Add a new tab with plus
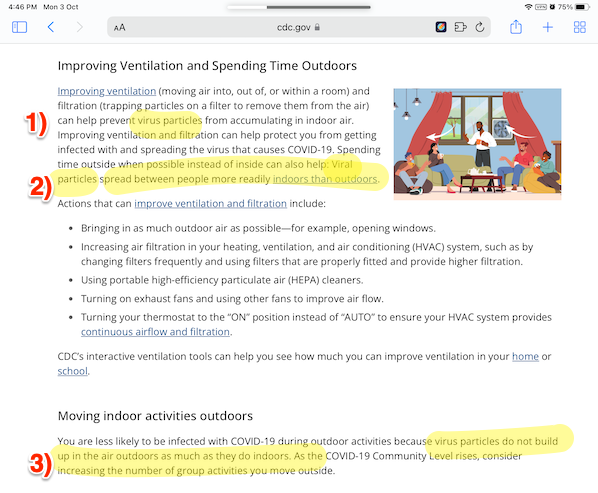 tap(548, 27)
